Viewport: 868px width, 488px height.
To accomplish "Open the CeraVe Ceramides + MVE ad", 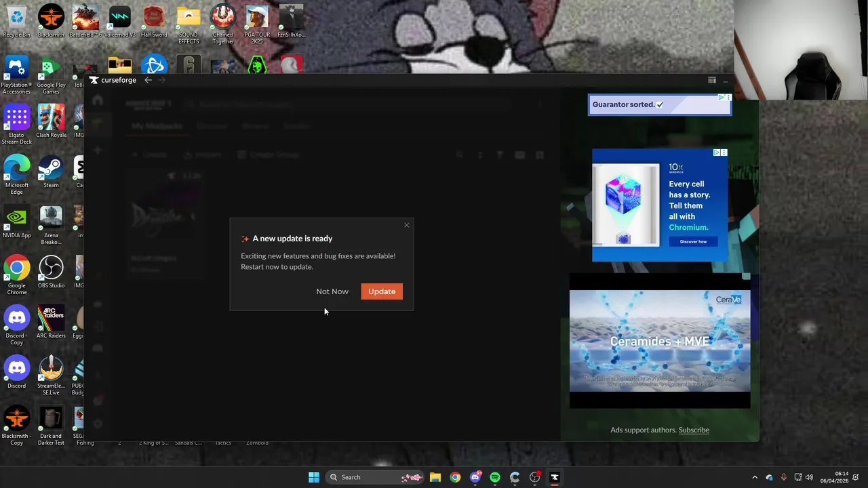I will (660, 342).
